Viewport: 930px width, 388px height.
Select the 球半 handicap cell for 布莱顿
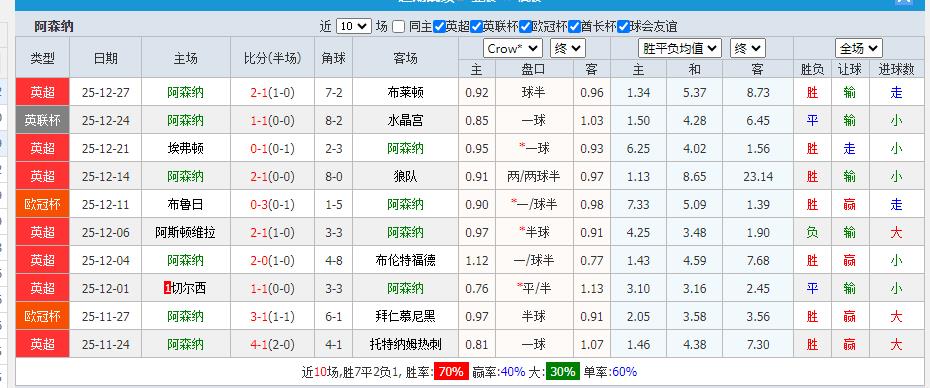[534, 93]
